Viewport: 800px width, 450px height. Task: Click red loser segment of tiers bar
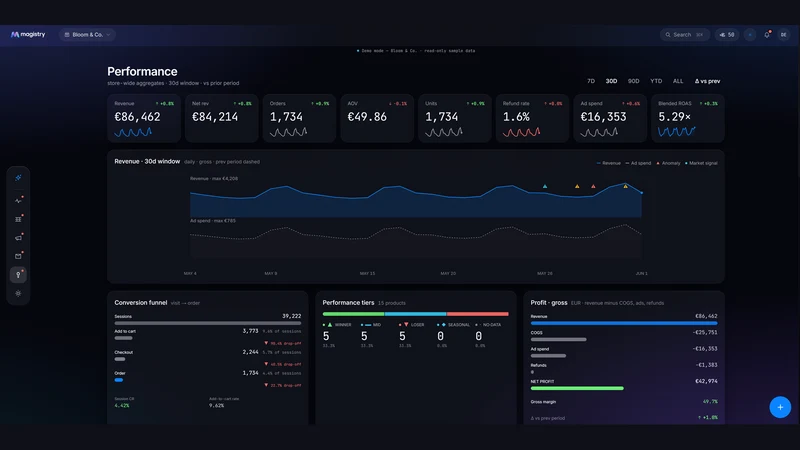pyautogui.click(x=478, y=314)
